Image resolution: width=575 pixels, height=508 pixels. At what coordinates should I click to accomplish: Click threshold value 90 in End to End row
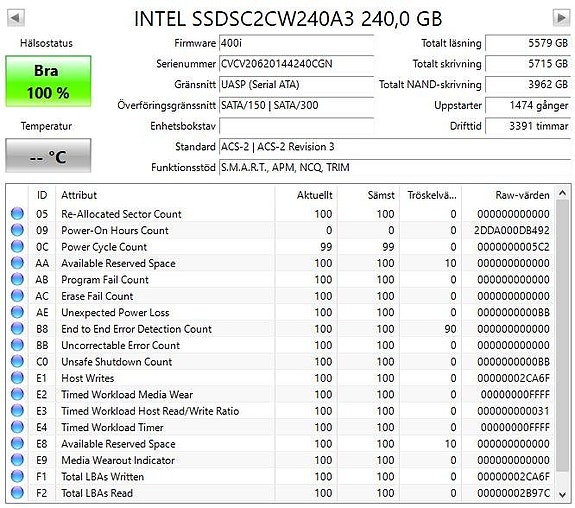[x=450, y=329]
